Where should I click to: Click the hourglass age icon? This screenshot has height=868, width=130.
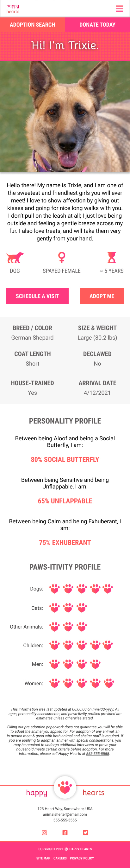coord(111,258)
